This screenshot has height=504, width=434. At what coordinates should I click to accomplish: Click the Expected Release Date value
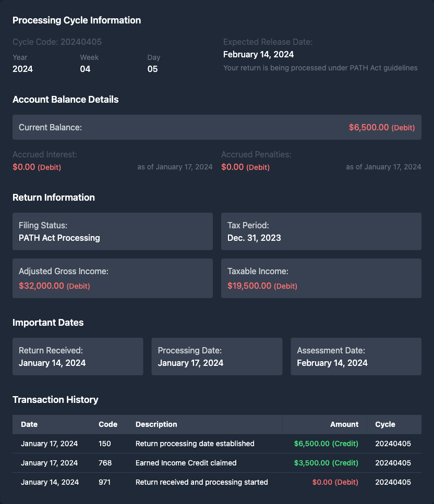point(258,54)
